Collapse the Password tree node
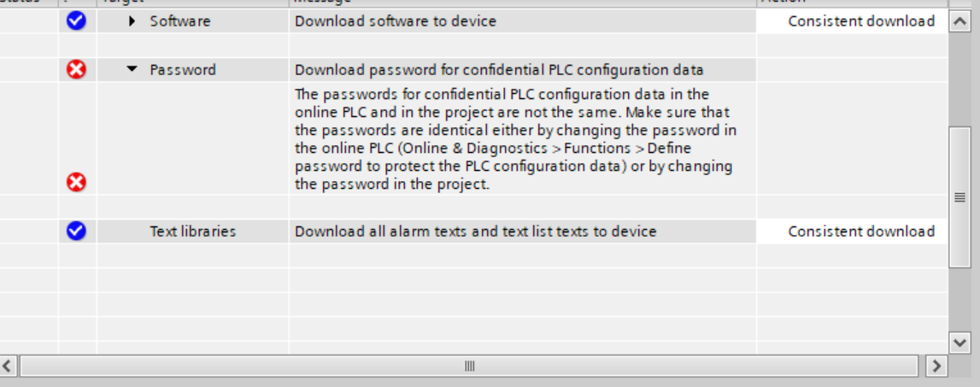Viewport: 980px width, 387px height. click(x=132, y=70)
